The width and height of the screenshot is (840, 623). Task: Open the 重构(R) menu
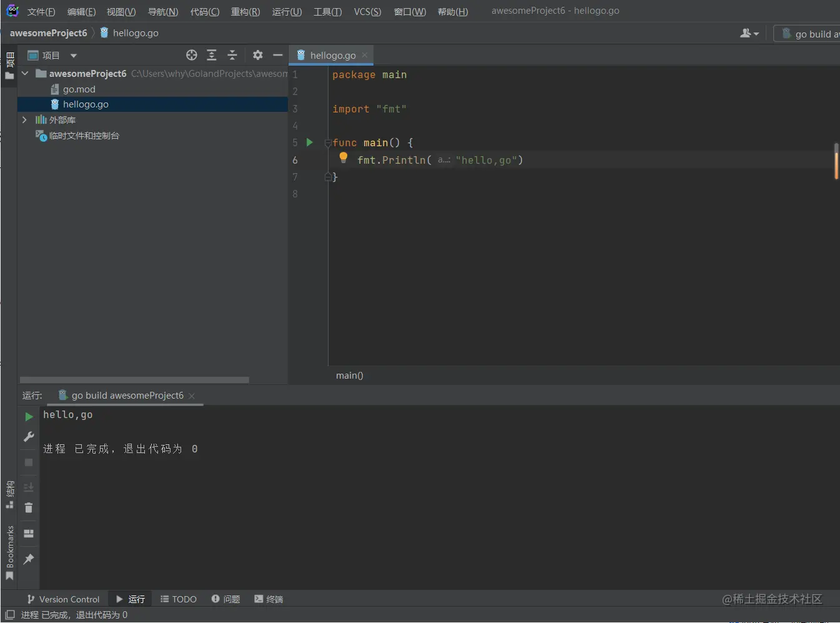click(245, 12)
